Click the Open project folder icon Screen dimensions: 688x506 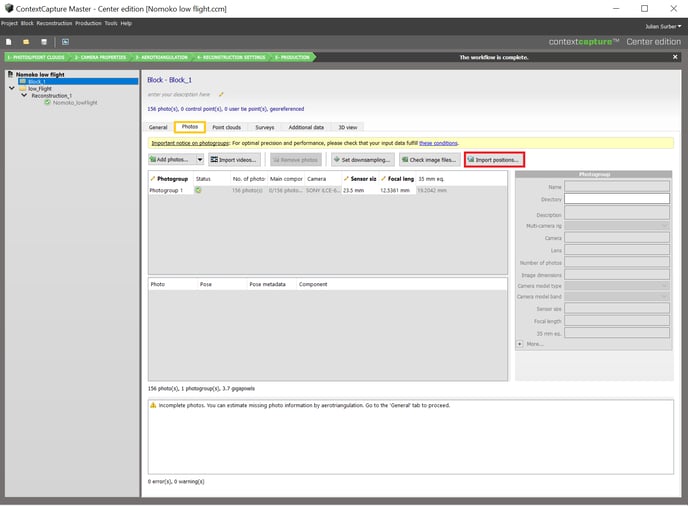(26, 42)
